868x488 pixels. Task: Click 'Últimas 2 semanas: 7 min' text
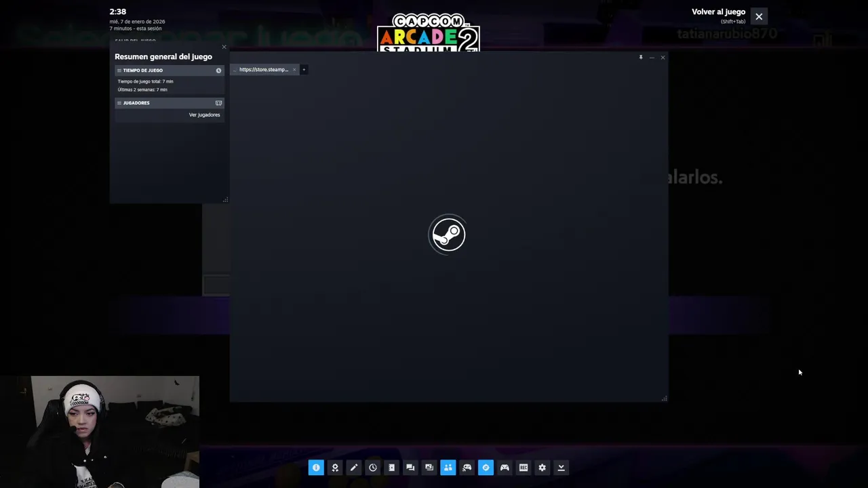(x=142, y=89)
